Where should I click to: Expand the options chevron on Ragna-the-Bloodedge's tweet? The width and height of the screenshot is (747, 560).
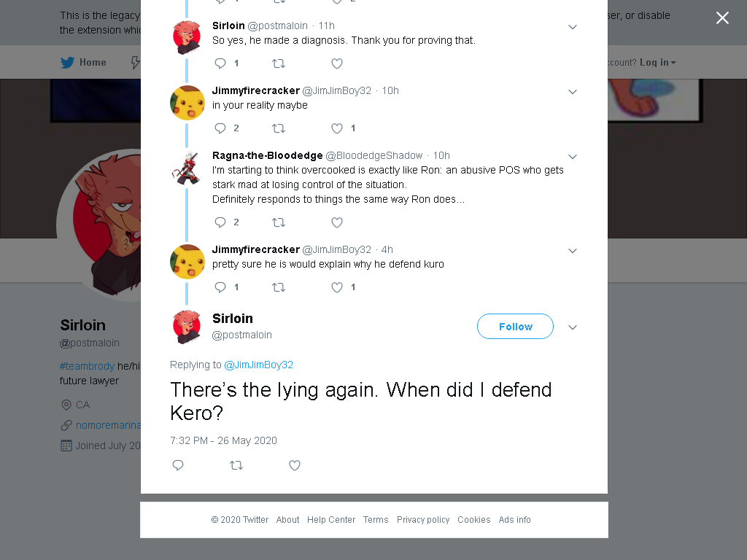tap(573, 157)
